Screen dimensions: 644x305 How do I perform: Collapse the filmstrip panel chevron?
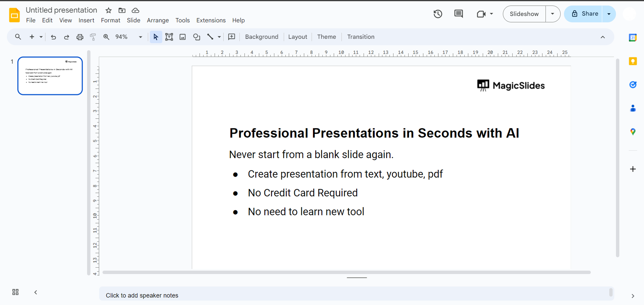click(x=36, y=292)
